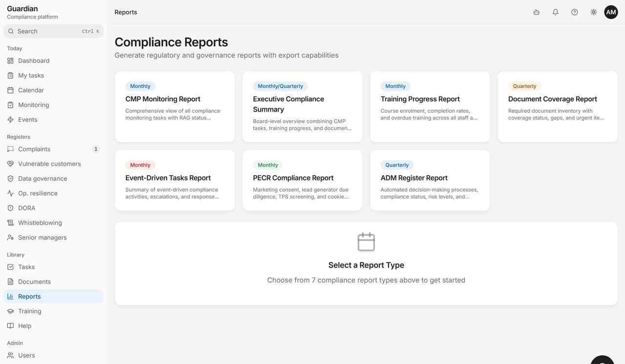Click the Senior managers icon
Screen dimensions: 625x364
pyautogui.click(x=10, y=237)
